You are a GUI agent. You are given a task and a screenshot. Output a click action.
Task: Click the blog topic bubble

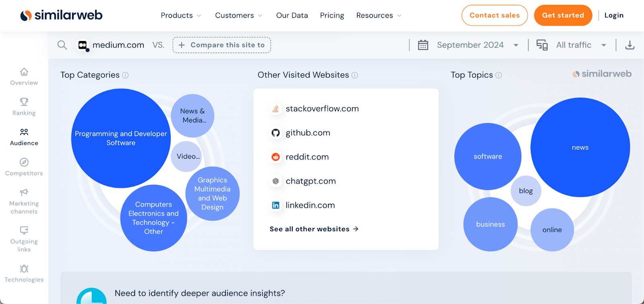pyautogui.click(x=526, y=191)
